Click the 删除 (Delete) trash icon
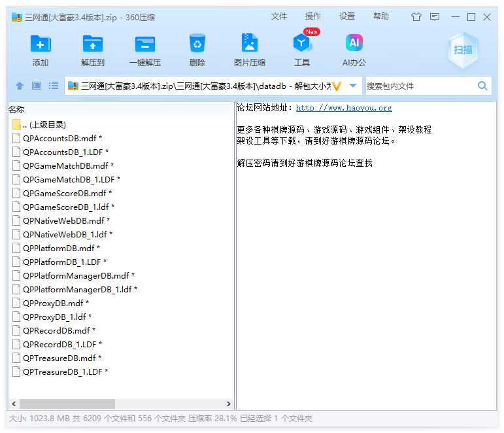This screenshot has width=504, height=433. 197,43
